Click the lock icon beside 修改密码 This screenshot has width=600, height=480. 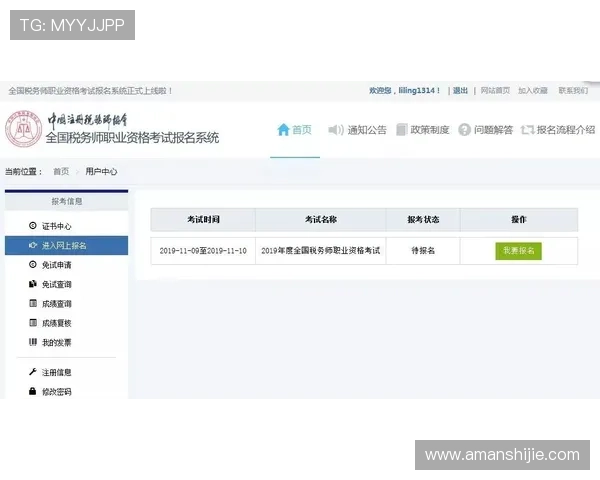pyautogui.click(x=33, y=391)
